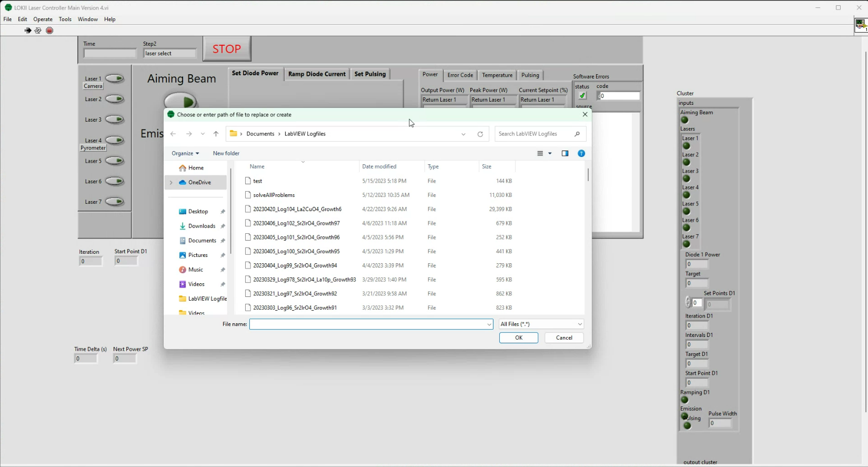Screen dimensions: 868x467
Task: Toggle the Laser 7 switch
Action: 115,202
